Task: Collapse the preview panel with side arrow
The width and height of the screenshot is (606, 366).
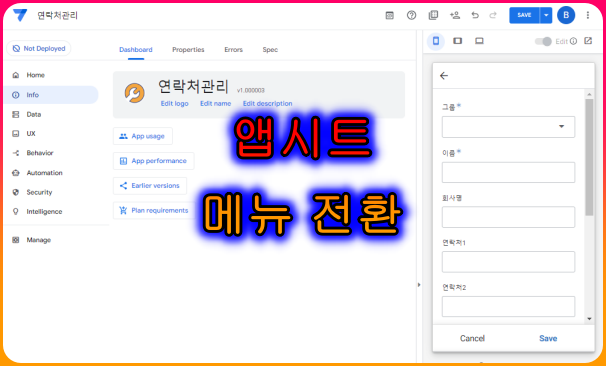Action: (419, 285)
